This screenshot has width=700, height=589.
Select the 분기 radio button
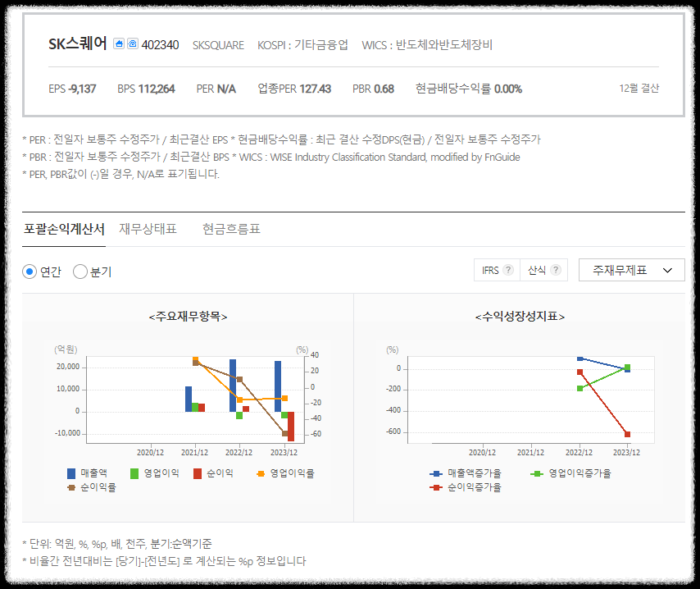[x=80, y=272]
